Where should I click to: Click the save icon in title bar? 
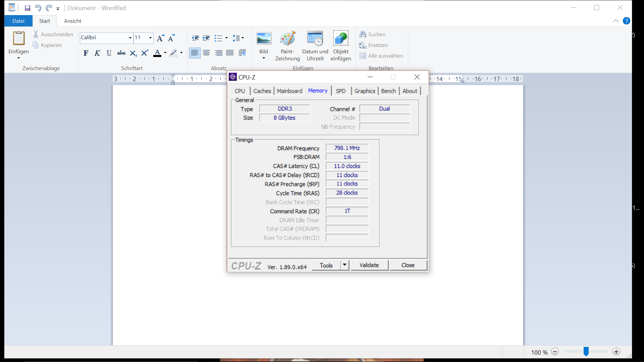point(28,8)
